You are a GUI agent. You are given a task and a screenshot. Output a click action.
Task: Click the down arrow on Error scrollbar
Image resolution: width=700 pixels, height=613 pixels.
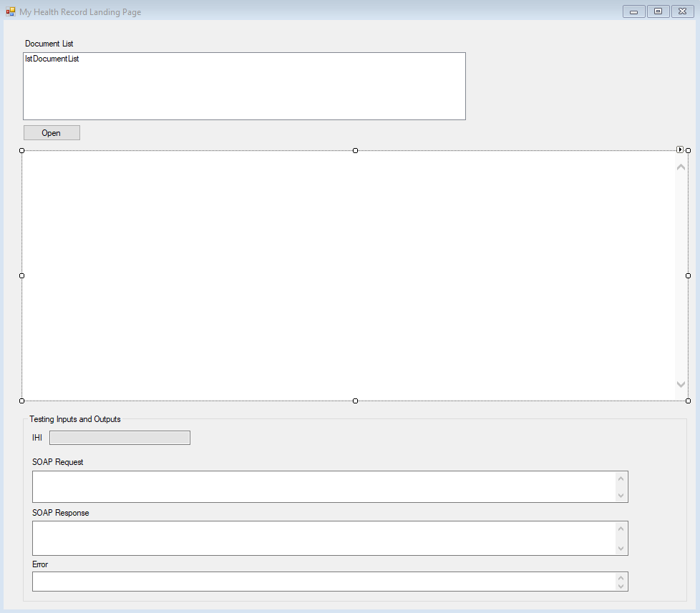click(621, 587)
